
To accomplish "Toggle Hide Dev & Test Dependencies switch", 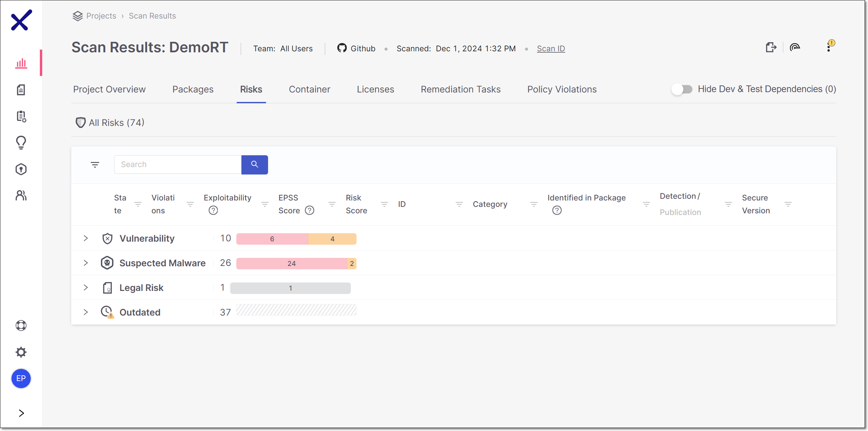I will [682, 89].
